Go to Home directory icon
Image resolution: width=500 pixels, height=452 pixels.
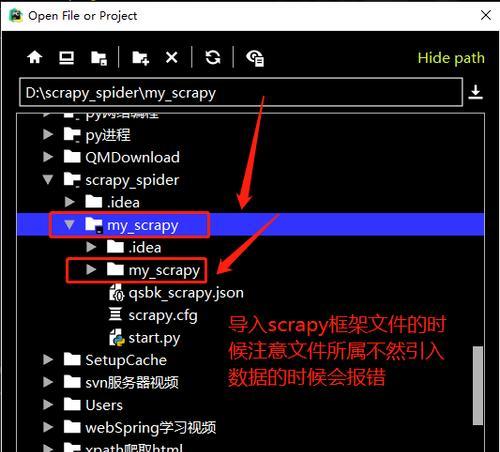(x=35, y=57)
